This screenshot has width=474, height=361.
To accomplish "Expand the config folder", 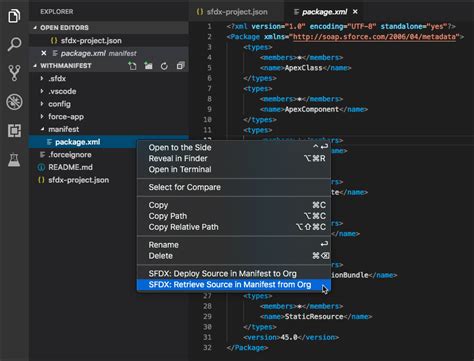I will click(42, 104).
